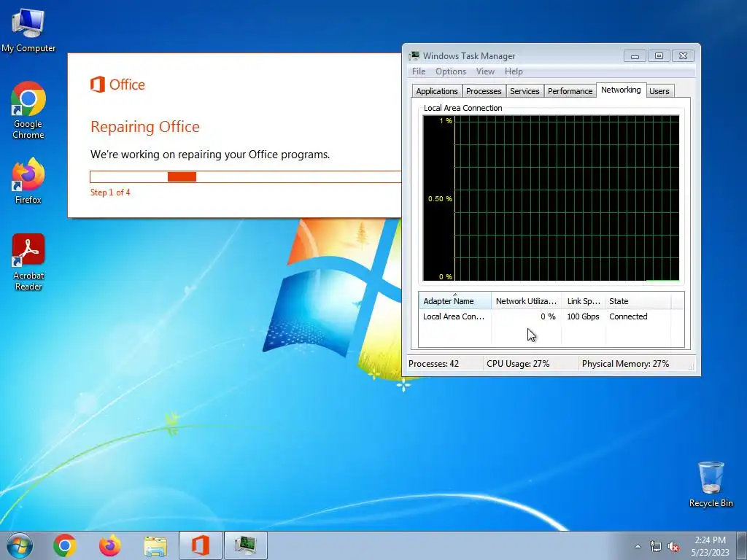Image resolution: width=747 pixels, height=560 pixels.
Task: Select the Office taskbar button
Action: 201,545
